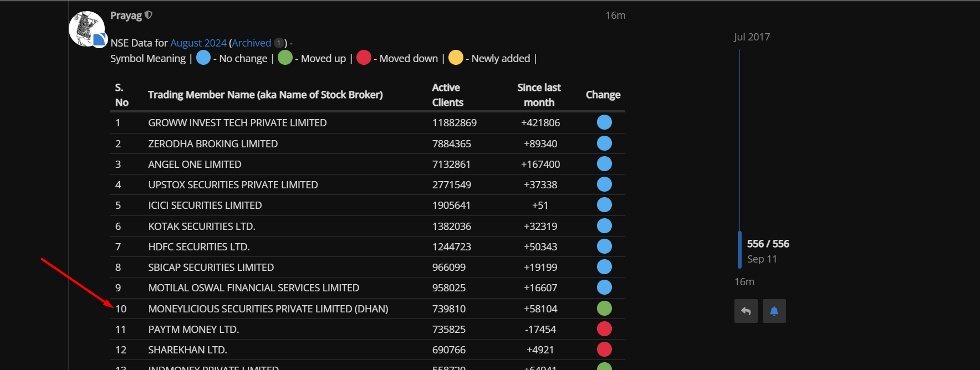Click the blue dot in ICICI SECURITIES row

pyautogui.click(x=604, y=205)
